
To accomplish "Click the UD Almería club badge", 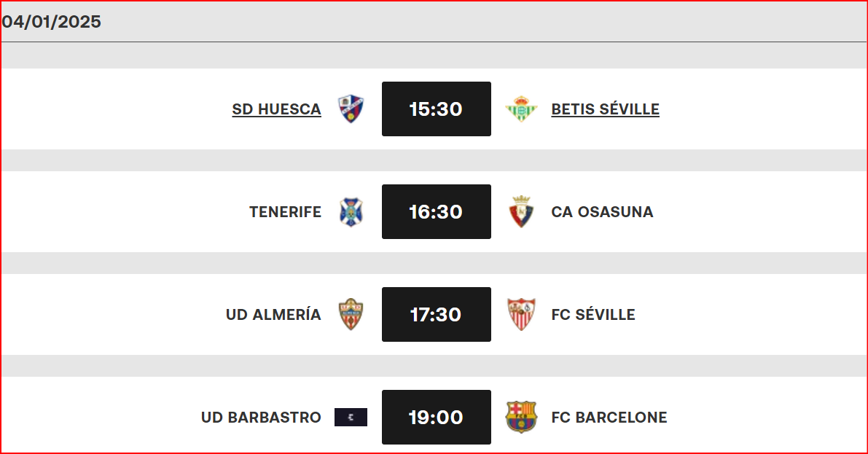I will click(351, 314).
